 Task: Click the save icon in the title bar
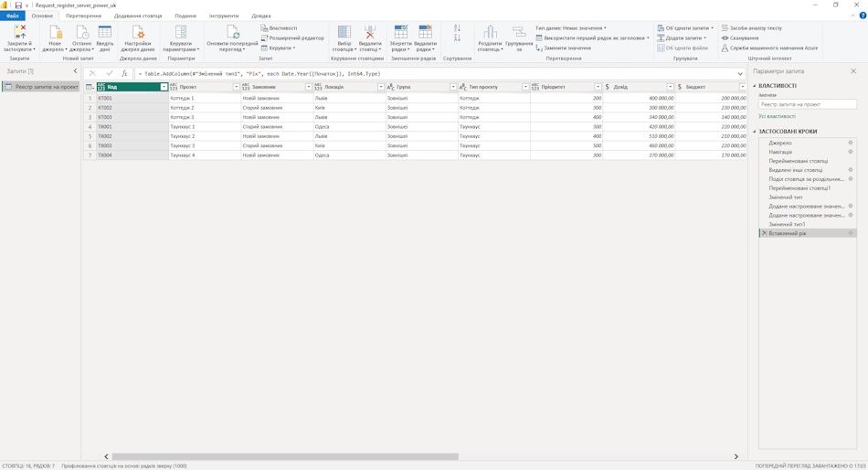(18, 5)
